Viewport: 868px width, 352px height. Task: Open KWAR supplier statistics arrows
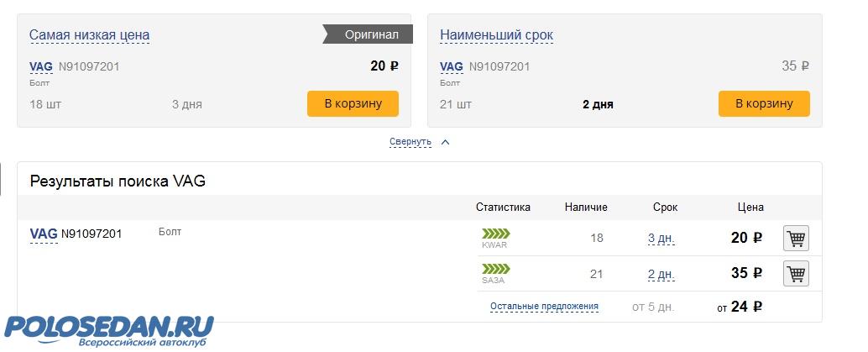pos(495,233)
